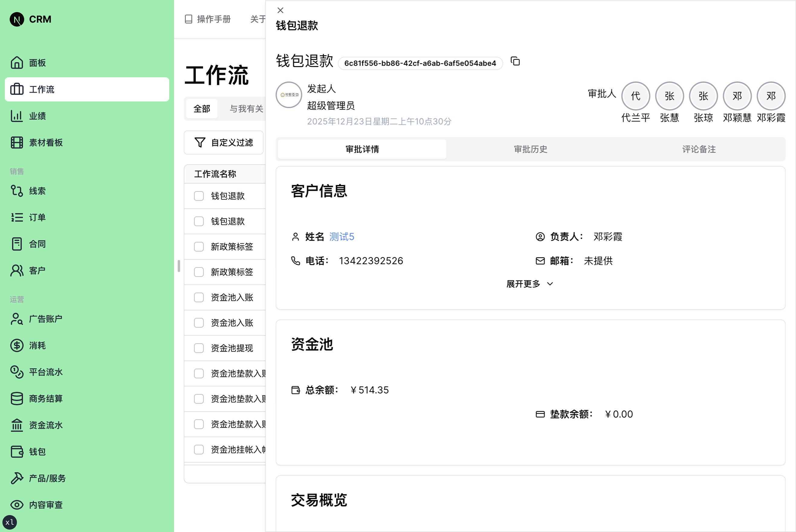This screenshot has height=532, width=796.
Task: Select the first 新政策标签 row checkbox
Action: click(199, 247)
